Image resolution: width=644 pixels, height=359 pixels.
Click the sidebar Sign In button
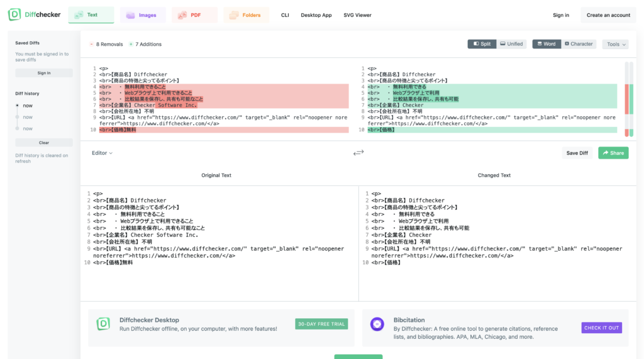(44, 73)
